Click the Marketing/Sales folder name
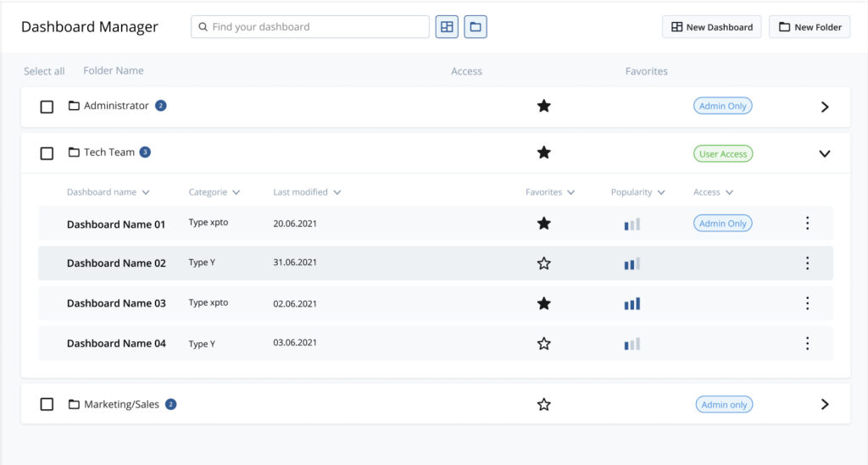The image size is (868, 465). click(x=121, y=404)
